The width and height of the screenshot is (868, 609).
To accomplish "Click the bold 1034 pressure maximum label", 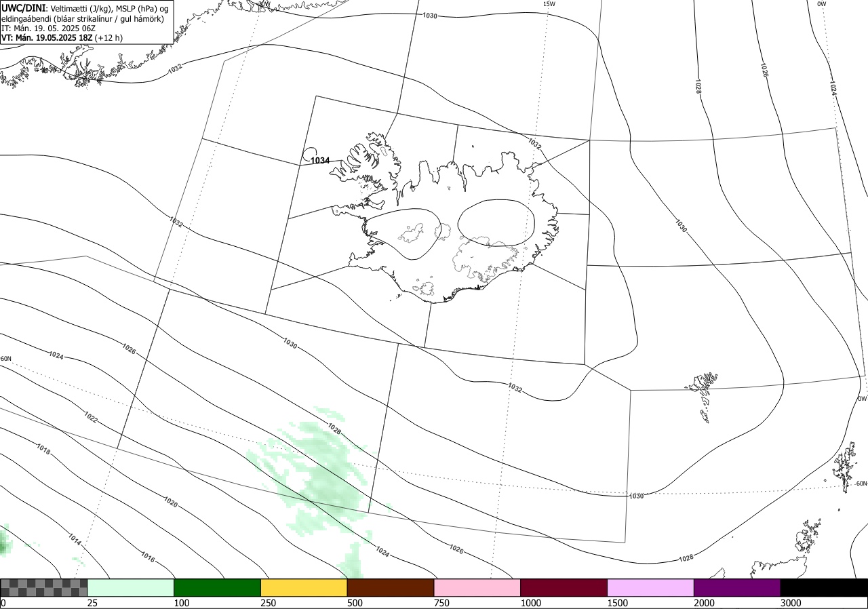I will (320, 161).
